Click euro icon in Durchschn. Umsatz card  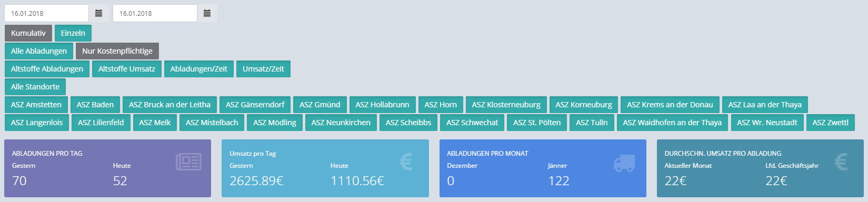click(841, 162)
